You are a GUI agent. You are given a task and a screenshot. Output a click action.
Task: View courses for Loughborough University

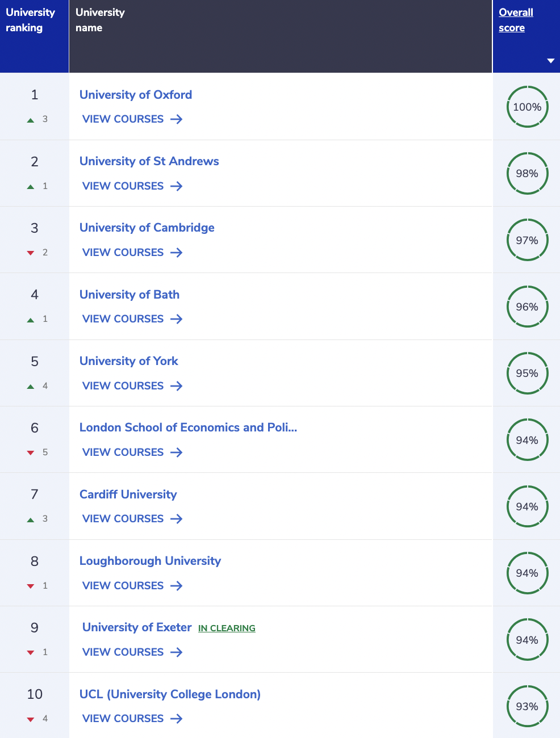click(x=123, y=586)
